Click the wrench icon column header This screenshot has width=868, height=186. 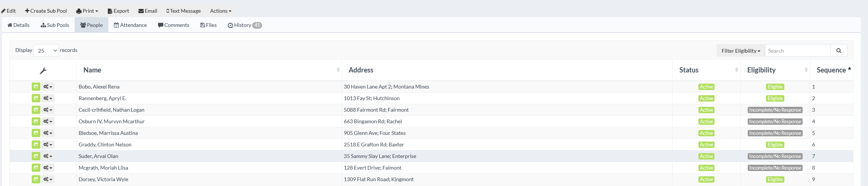(x=43, y=71)
